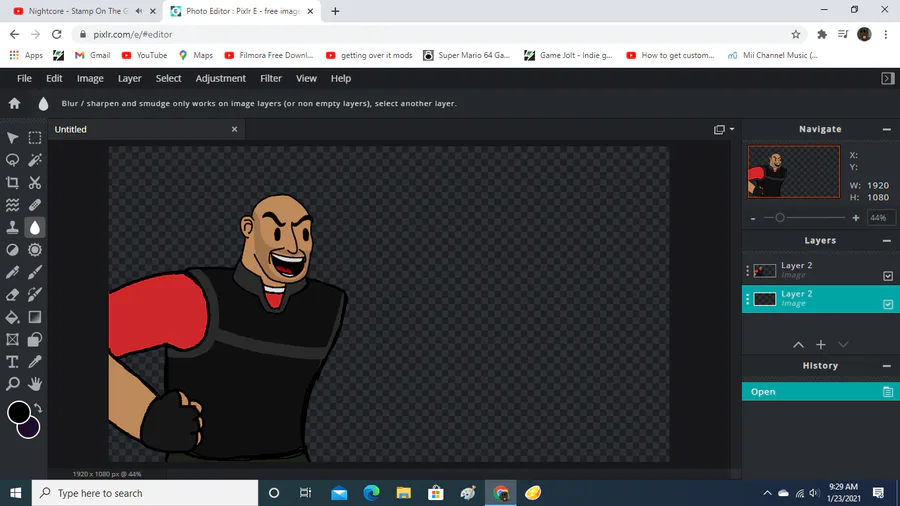The width and height of the screenshot is (900, 506).
Task: Click the 44% zoom percentage field
Action: [879, 218]
